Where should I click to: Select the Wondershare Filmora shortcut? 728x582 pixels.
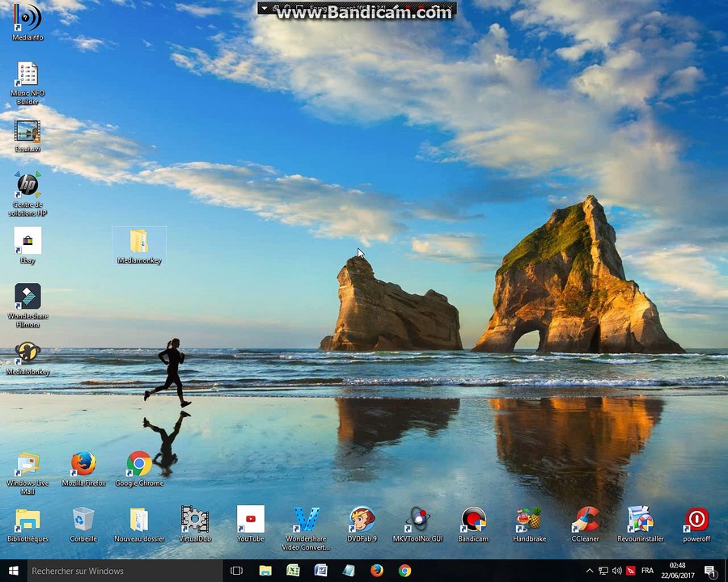point(28,305)
